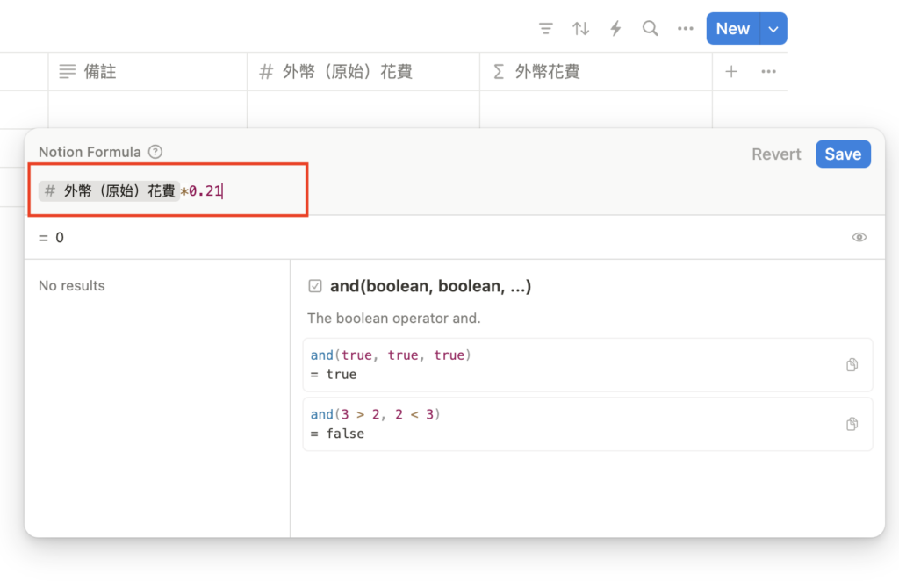The height and width of the screenshot is (588, 899).
Task: Expand the New button dropdown arrow
Action: pos(773,29)
